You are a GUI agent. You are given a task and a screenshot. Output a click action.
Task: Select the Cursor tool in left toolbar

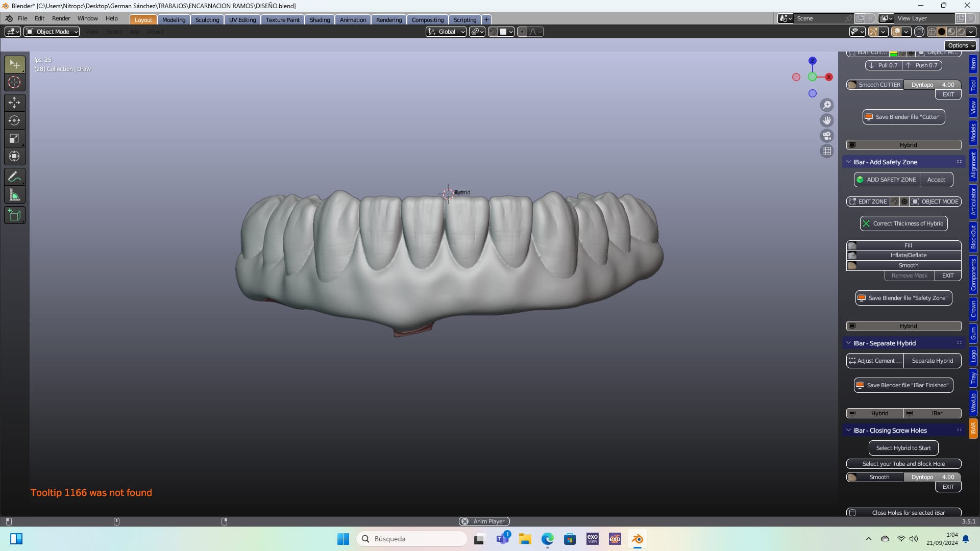coord(14,82)
